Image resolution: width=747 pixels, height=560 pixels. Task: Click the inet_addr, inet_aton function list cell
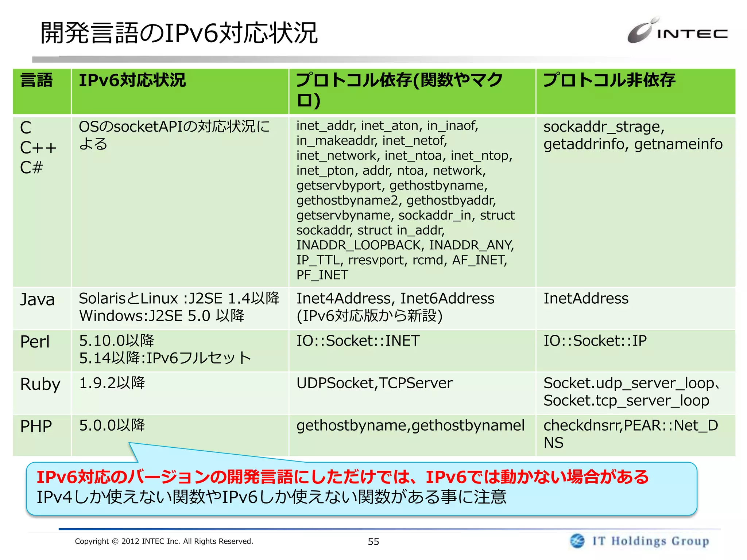point(412,201)
